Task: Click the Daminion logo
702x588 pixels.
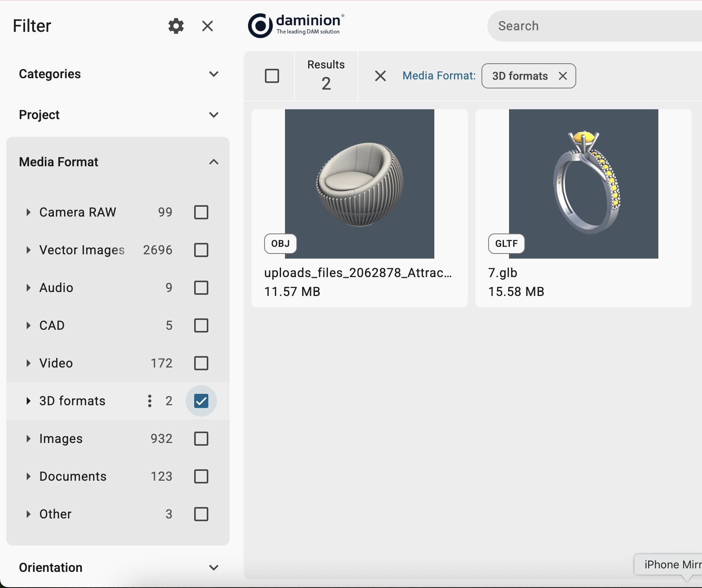Action: [296, 26]
